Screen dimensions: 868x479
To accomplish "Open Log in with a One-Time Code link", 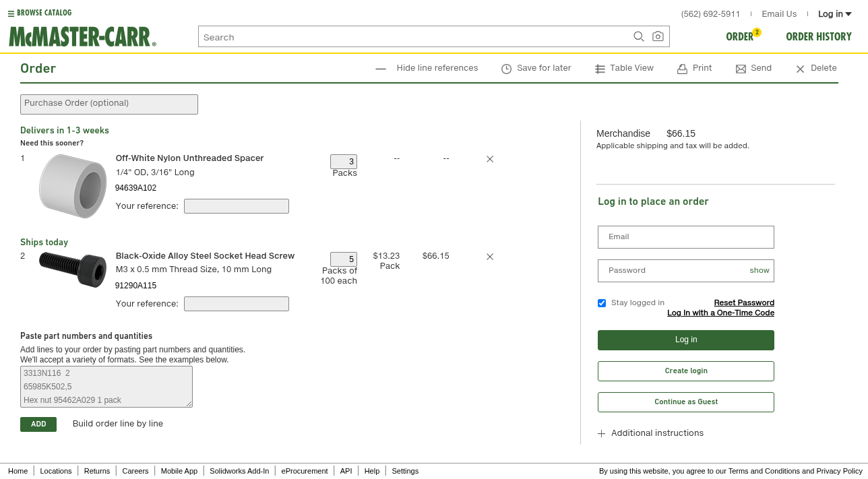I will 720,313.
